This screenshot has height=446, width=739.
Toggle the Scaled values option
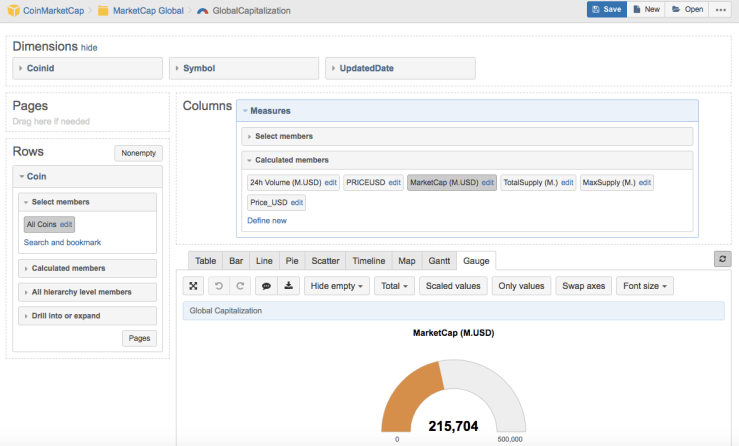tap(452, 286)
